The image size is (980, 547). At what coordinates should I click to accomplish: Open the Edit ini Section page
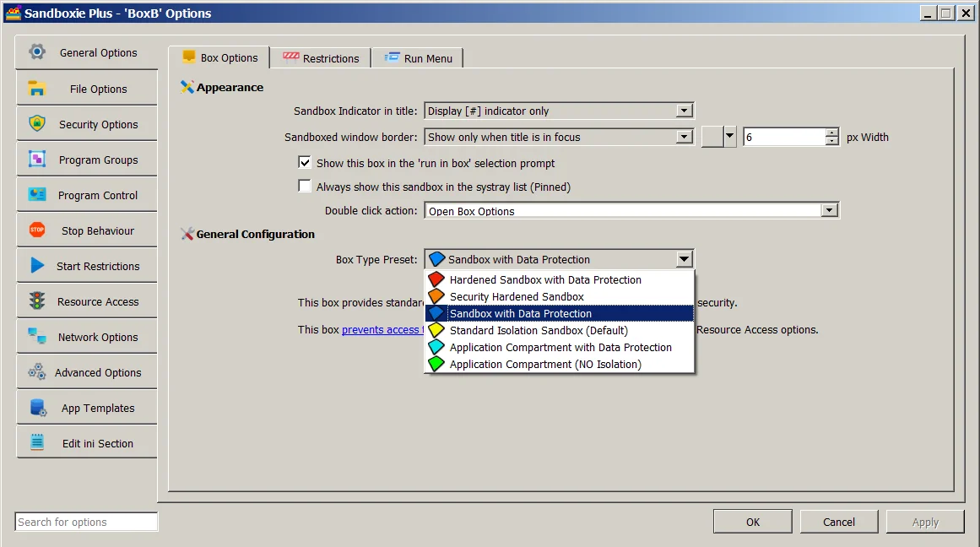point(87,443)
